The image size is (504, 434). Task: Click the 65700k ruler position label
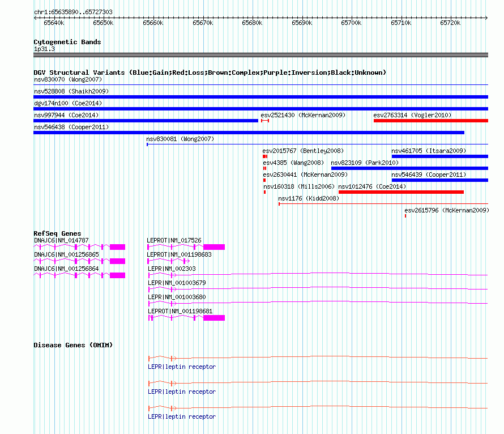pyautogui.click(x=351, y=23)
